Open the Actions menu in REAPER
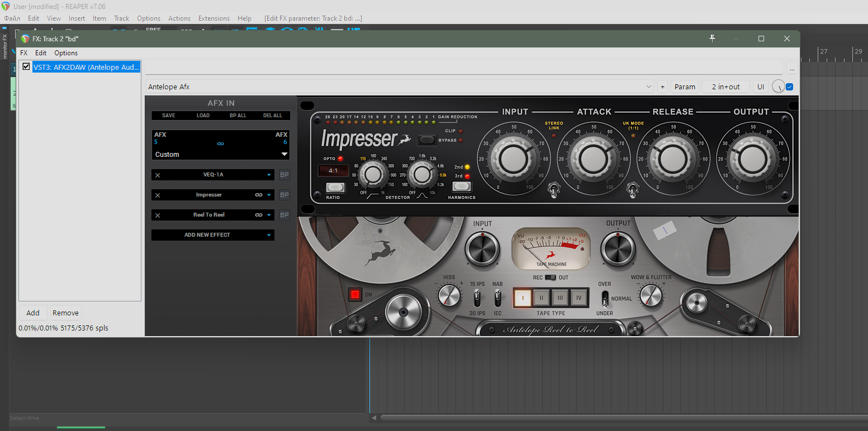Viewport: 868px width, 431px height. (179, 18)
